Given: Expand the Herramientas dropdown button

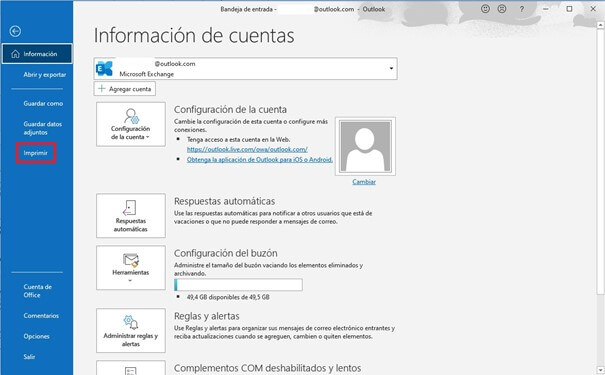Looking at the screenshot, I should click(131, 268).
